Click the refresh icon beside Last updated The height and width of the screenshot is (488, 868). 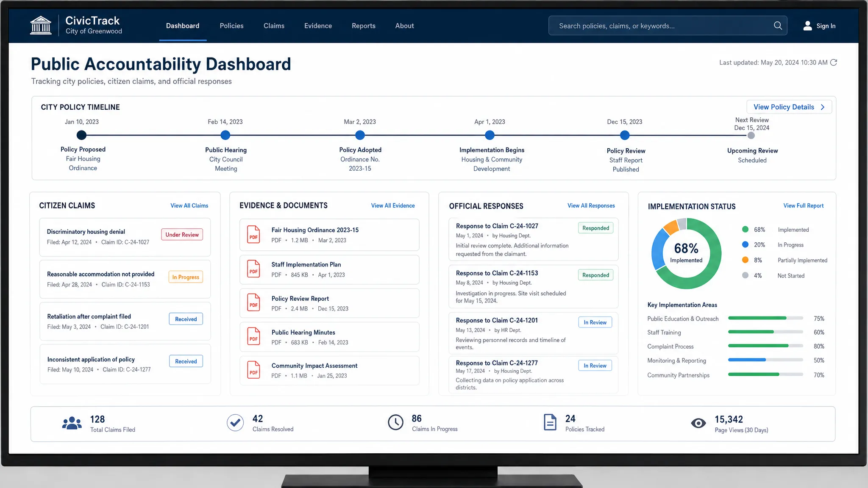(833, 63)
